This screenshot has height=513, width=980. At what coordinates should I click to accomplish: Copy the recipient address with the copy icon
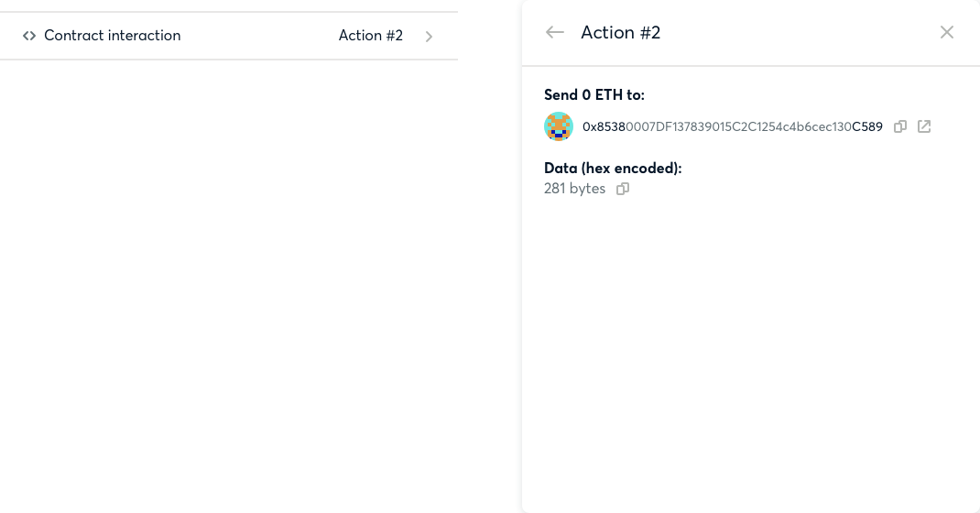coord(900,126)
